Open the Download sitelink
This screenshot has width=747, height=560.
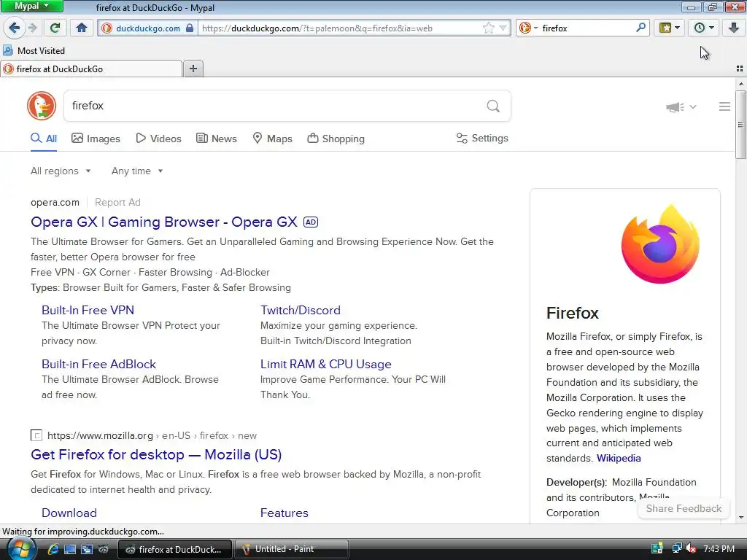69,513
